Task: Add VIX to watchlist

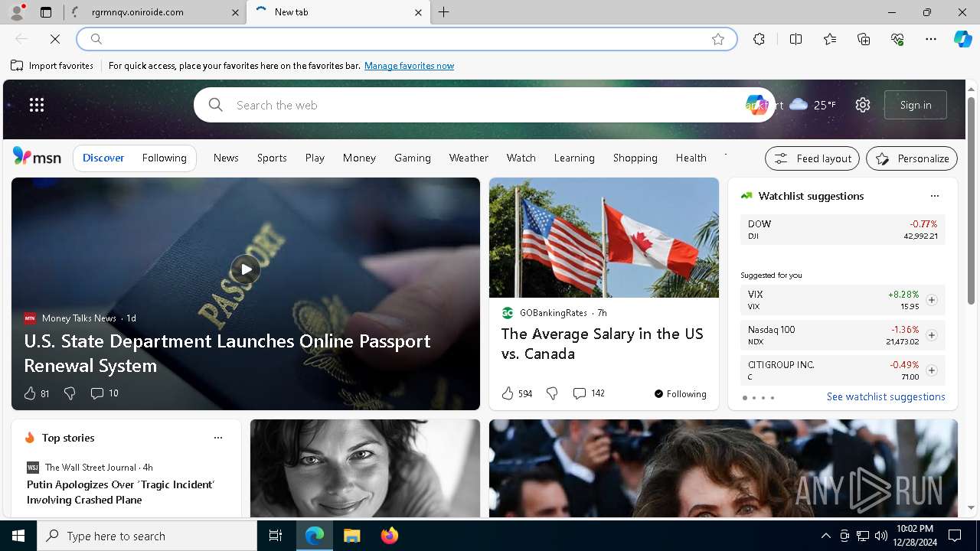Action: 932,300
